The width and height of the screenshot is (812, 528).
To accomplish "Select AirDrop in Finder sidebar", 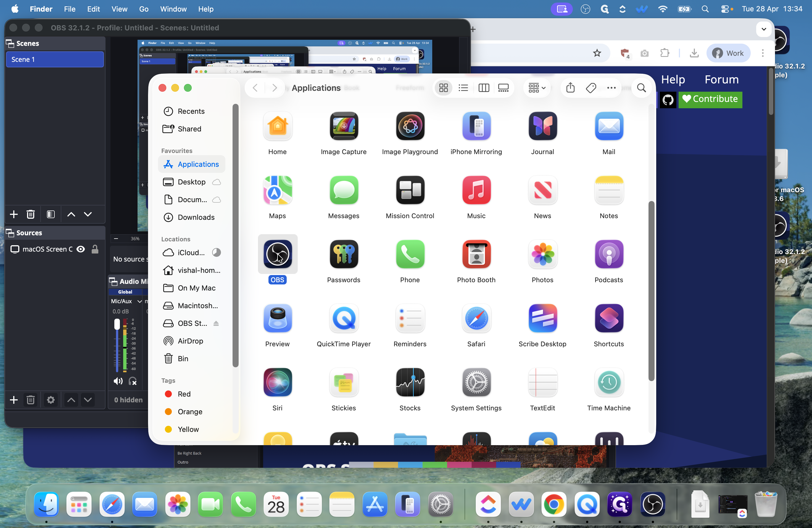I will coord(191,341).
